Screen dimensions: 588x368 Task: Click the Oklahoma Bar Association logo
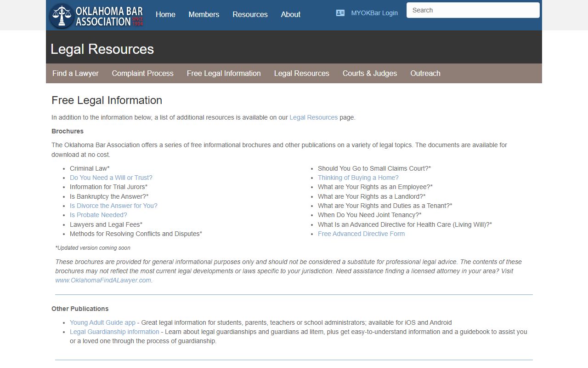click(96, 16)
